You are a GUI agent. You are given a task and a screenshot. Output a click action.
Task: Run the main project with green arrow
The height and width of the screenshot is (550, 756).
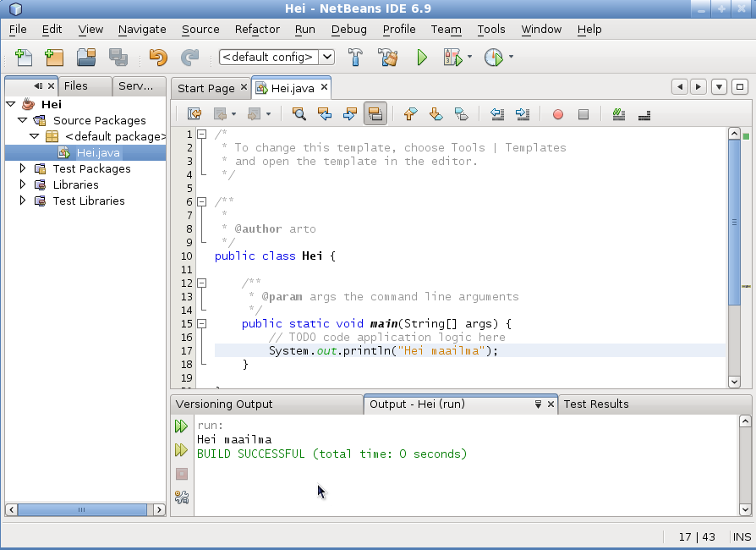(422, 58)
